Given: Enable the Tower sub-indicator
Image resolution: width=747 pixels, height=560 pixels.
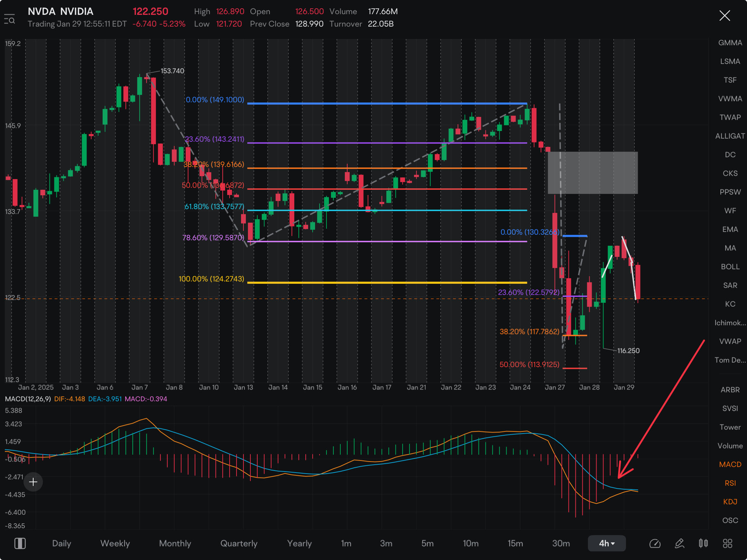Looking at the screenshot, I should [x=730, y=427].
